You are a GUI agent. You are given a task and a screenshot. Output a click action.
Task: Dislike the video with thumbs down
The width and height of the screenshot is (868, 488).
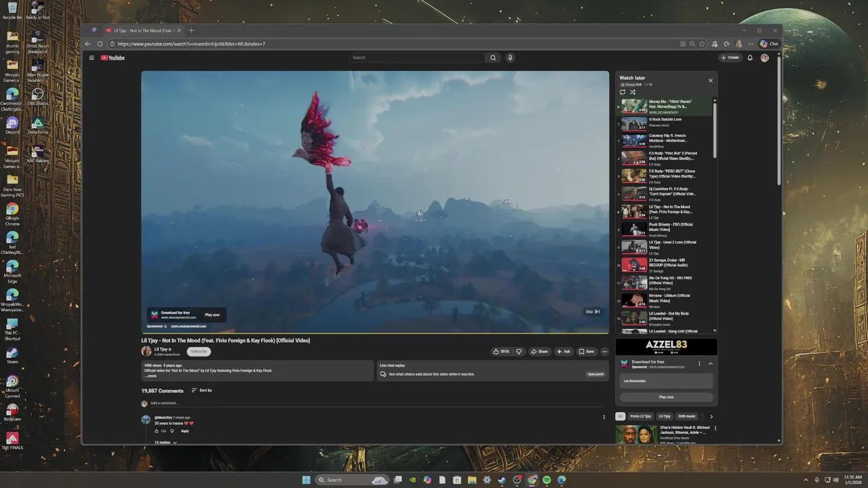[519, 352]
